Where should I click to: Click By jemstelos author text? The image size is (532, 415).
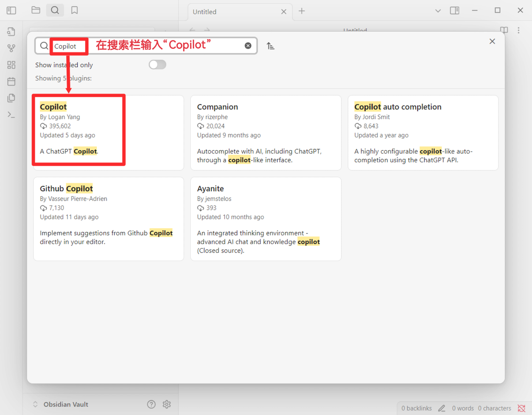click(214, 199)
